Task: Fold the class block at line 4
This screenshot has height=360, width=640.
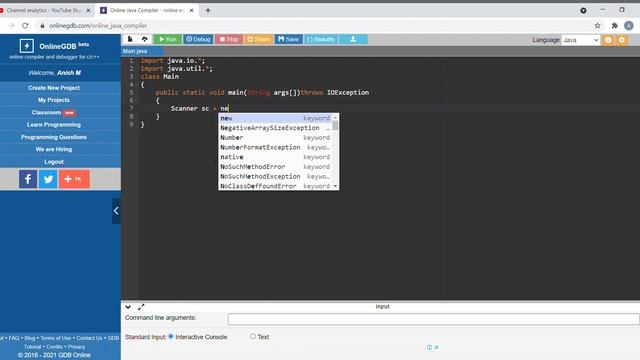Action: [137, 84]
